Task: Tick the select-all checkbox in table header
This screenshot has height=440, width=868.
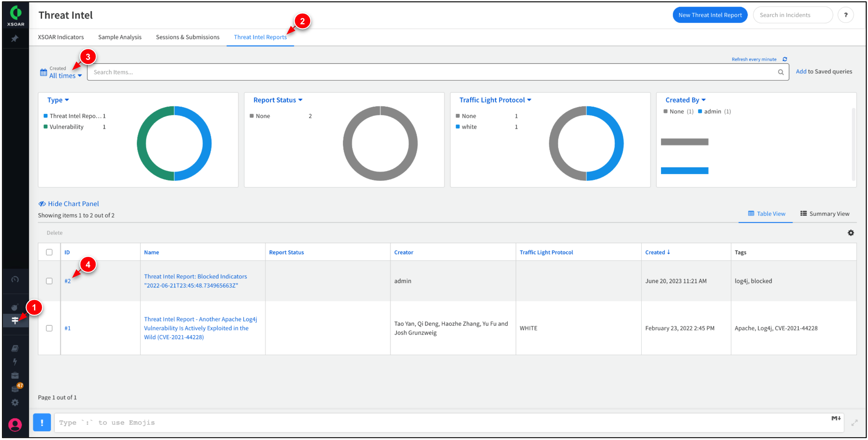Action: (49, 252)
